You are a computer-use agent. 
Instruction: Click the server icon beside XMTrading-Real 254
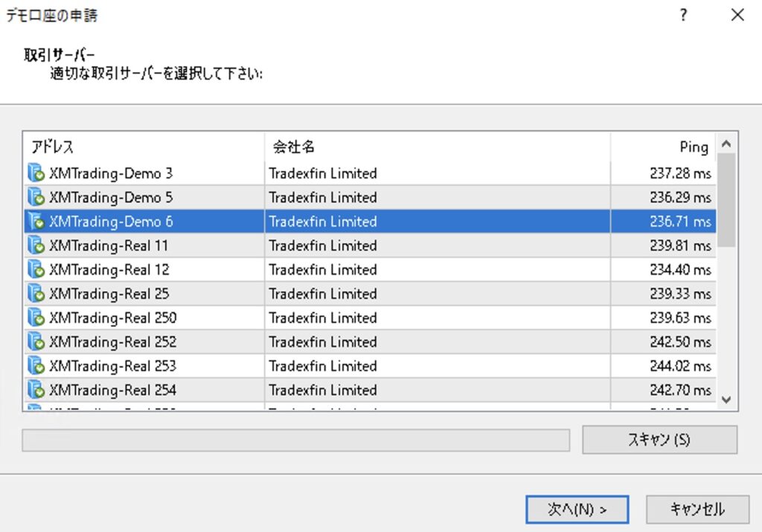36,390
